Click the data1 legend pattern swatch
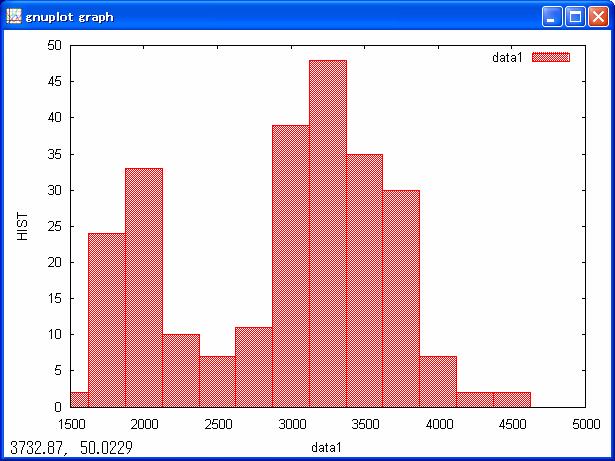The width and height of the screenshot is (615, 461). coord(551,58)
